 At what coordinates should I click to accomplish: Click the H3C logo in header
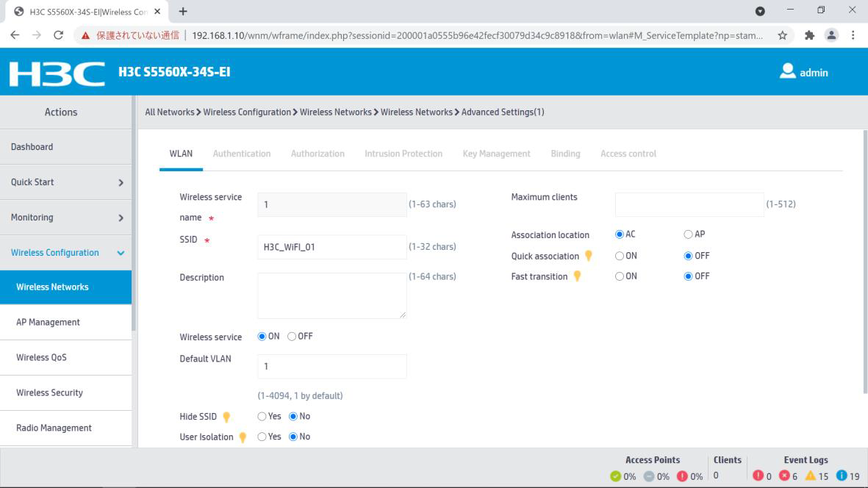point(57,73)
